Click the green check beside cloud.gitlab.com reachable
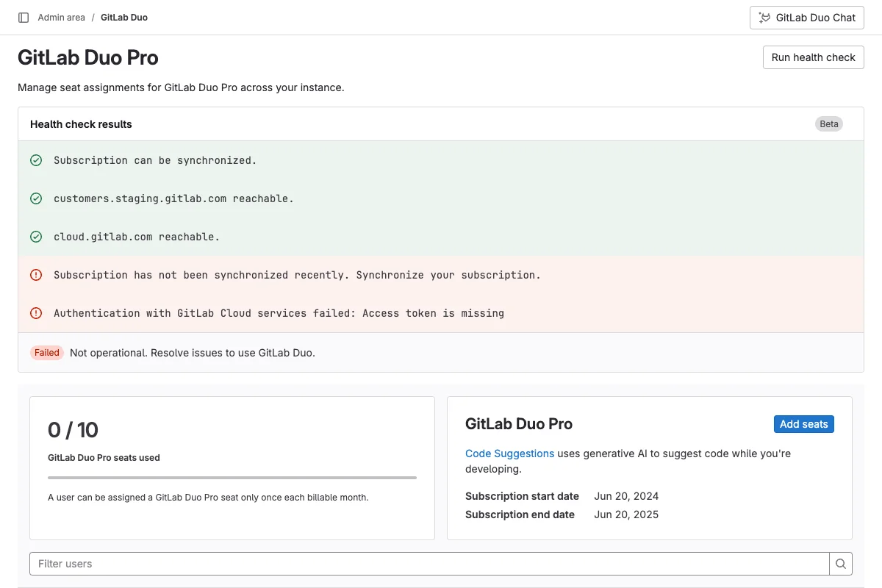Viewport: 882px width, 588px height. click(x=36, y=236)
